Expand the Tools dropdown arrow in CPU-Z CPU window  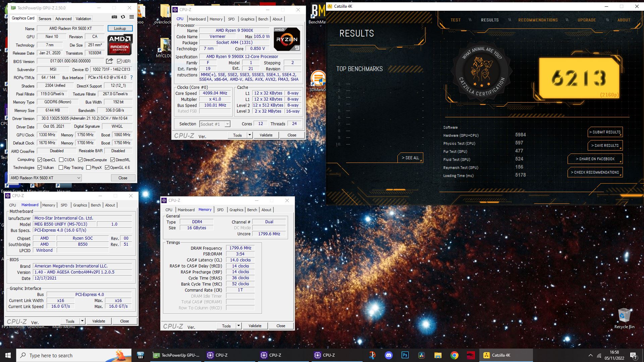(x=250, y=135)
